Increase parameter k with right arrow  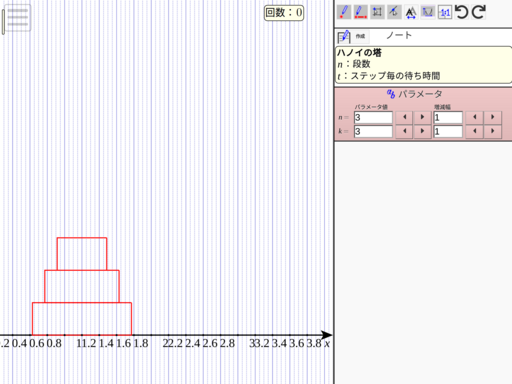422,131
